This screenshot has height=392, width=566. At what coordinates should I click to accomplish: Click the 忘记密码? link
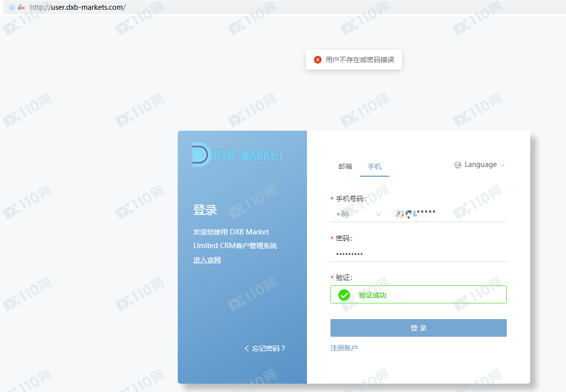tap(268, 348)
